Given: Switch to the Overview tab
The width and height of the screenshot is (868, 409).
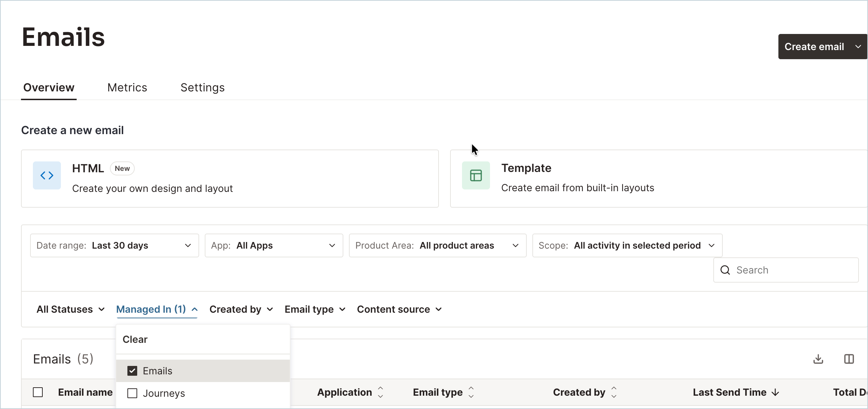Looking at the screenshot, I should (49, 88).
